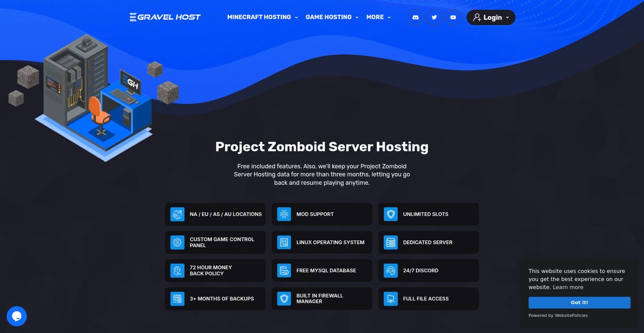
Task: Expand the Minecraft Hosting menu
Action: [262, 17]
